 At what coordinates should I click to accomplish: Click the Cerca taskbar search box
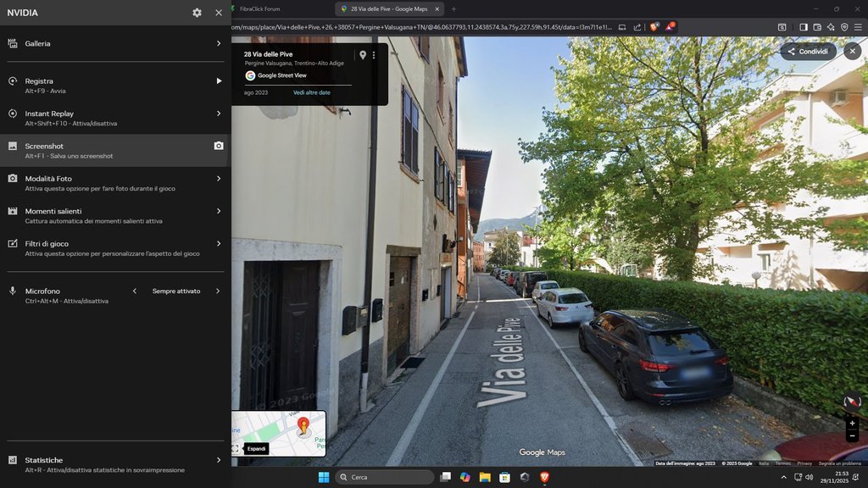point(384,477)
